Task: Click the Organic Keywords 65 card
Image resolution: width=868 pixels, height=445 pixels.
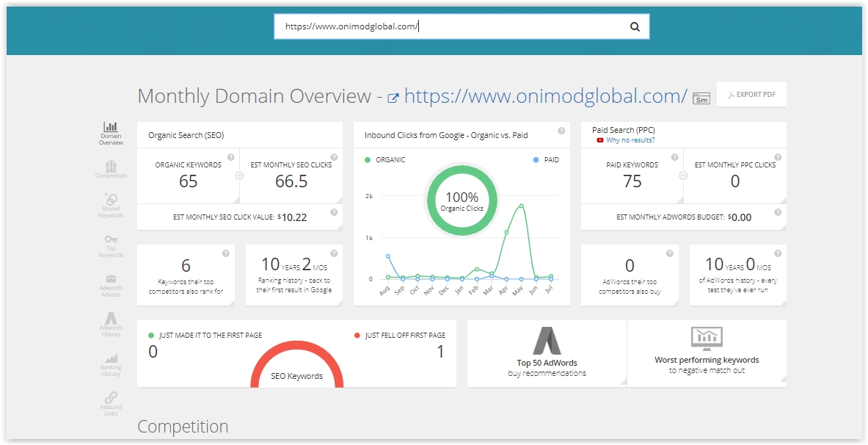Action: pyautogui.click(x=189, y=176)
